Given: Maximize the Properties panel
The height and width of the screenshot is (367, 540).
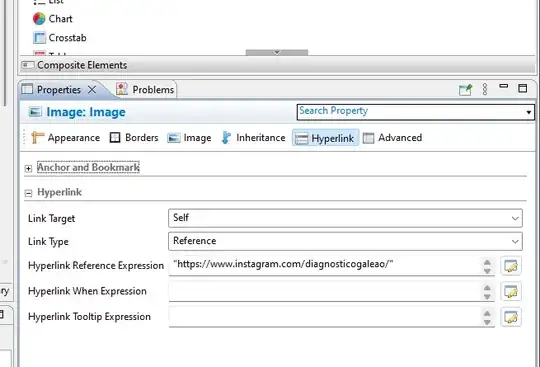Looking at the screenshot, I should click(522, 88).
